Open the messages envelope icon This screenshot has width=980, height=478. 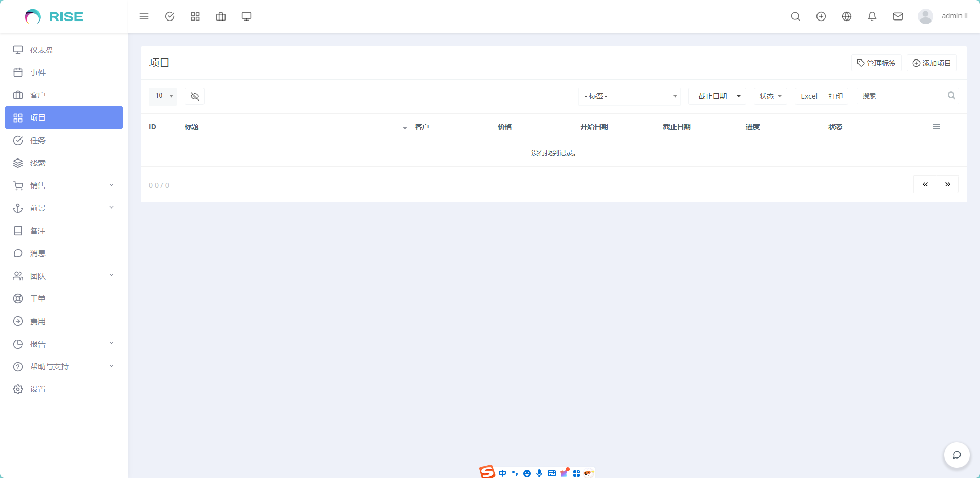coord(897,16)
